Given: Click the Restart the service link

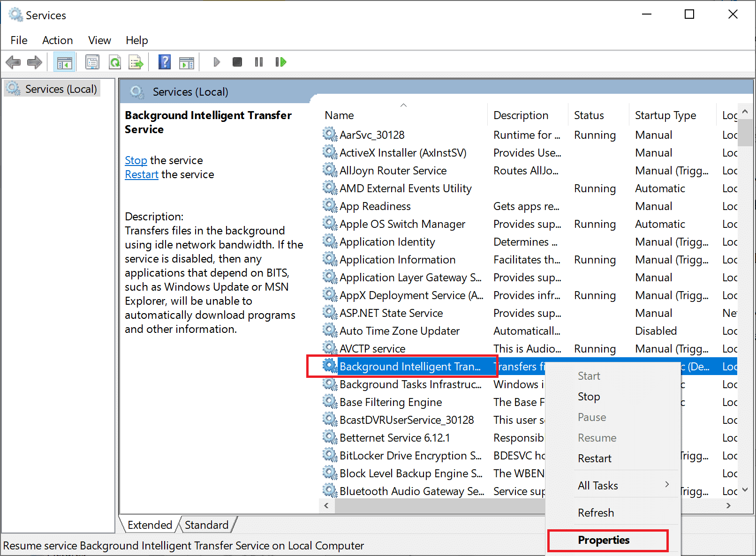Looking at the screenshot, I should [x=141, y=174].
